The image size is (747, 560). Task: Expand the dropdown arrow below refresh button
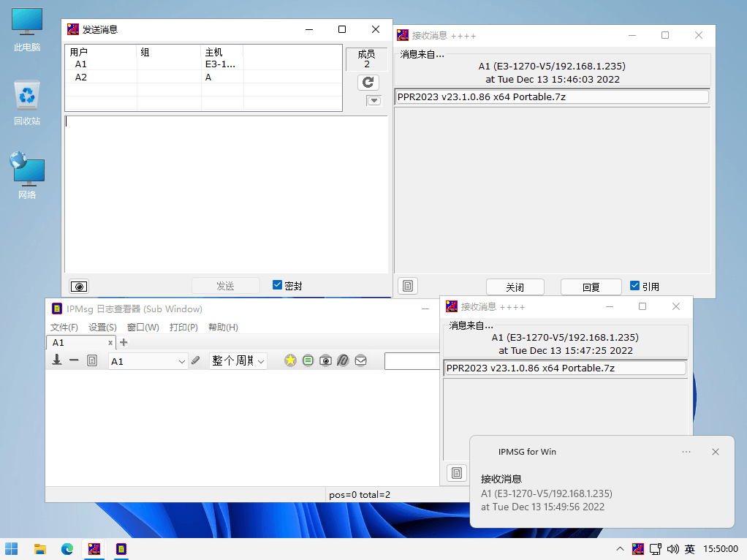pos(373,101)
